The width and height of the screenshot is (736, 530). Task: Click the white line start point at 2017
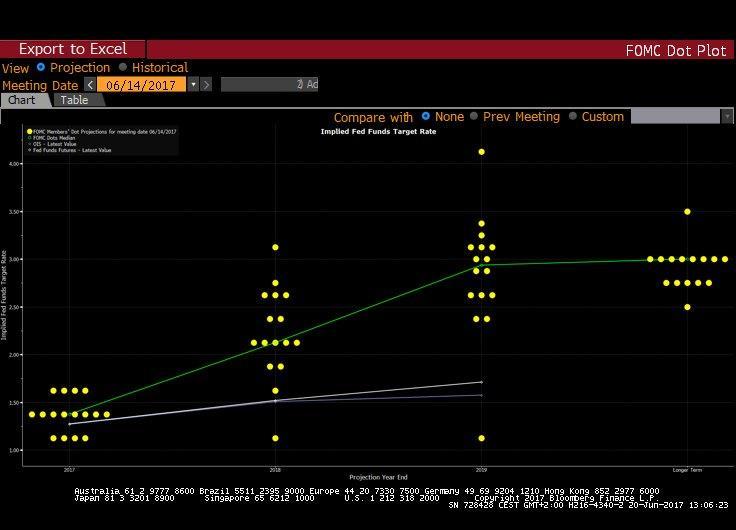tap(69, 424)
